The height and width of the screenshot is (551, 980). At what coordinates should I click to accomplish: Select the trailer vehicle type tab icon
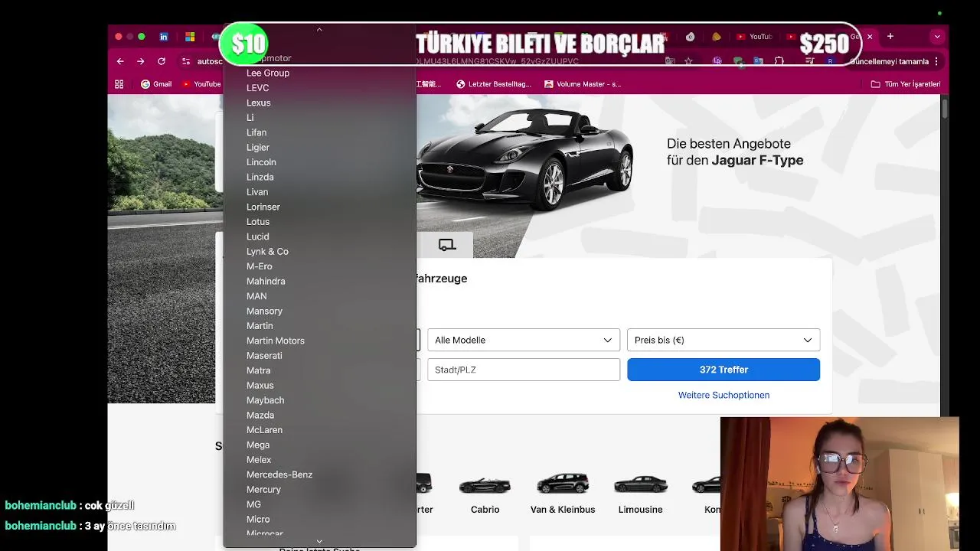click(x=447, y=245)
